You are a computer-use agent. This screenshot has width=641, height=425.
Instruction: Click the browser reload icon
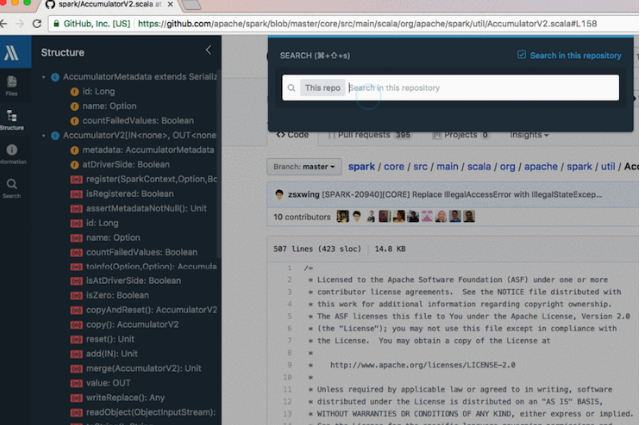coord(37,24)
